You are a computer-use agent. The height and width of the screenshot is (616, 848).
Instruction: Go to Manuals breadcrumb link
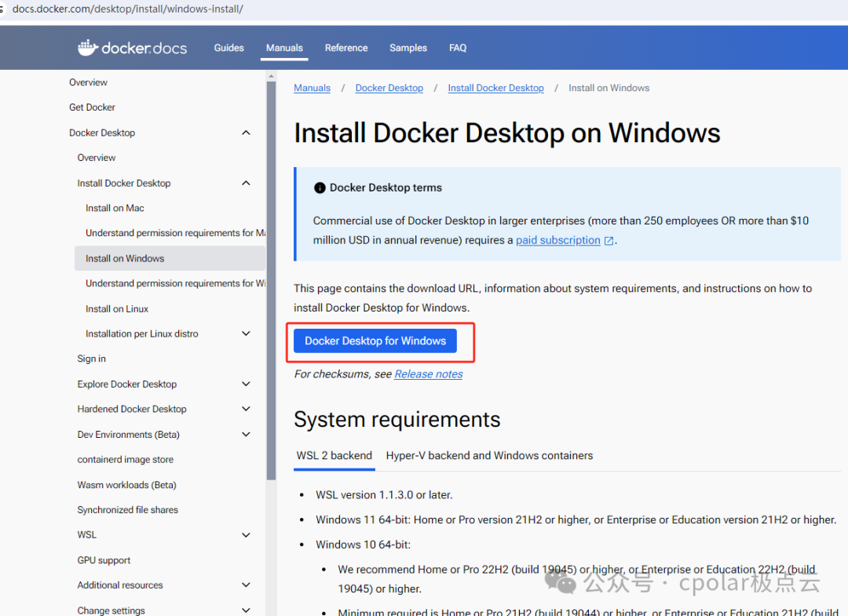click(312, 88)
